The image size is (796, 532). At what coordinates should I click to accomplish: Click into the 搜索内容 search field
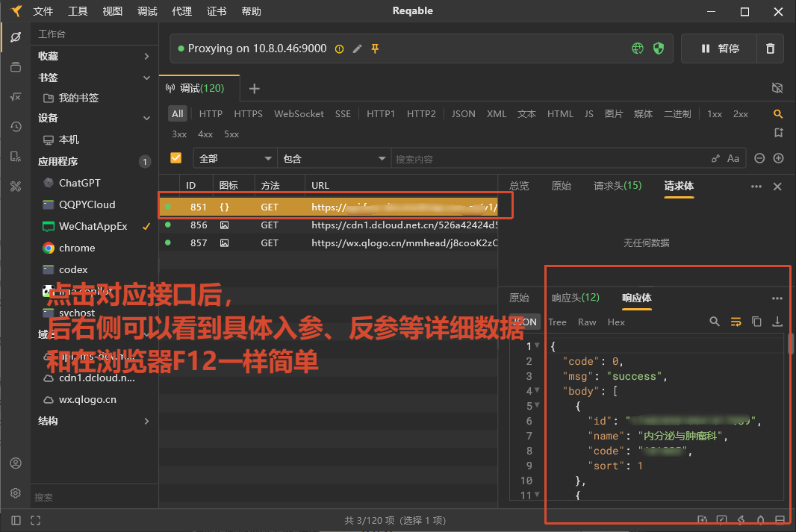[548, 159]
